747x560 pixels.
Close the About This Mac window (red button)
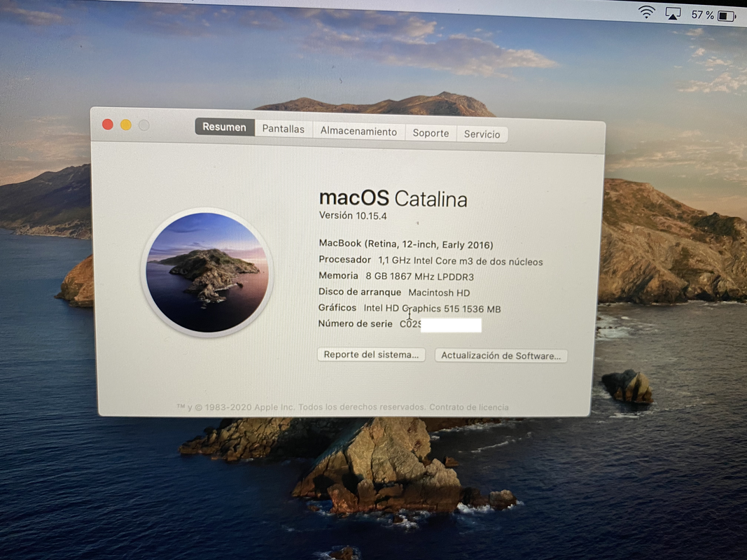[108, 125]
